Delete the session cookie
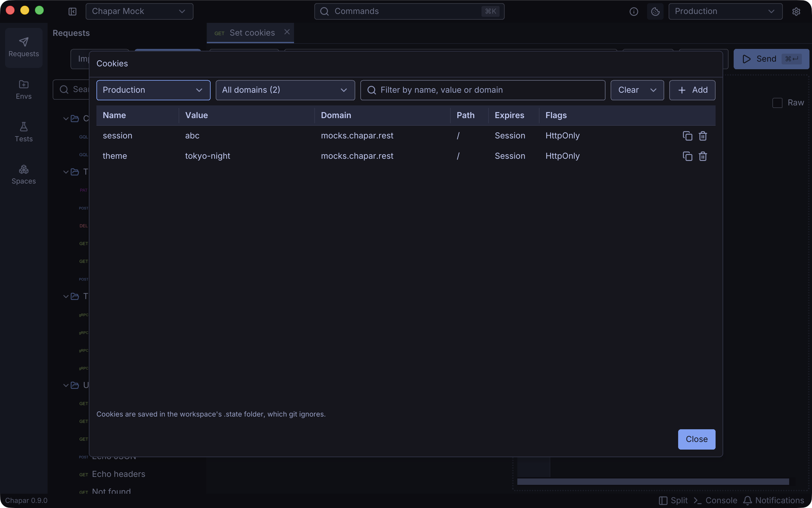Image resolution: width=812 pixels, height=508 pixels. click(x=703, y=136)
